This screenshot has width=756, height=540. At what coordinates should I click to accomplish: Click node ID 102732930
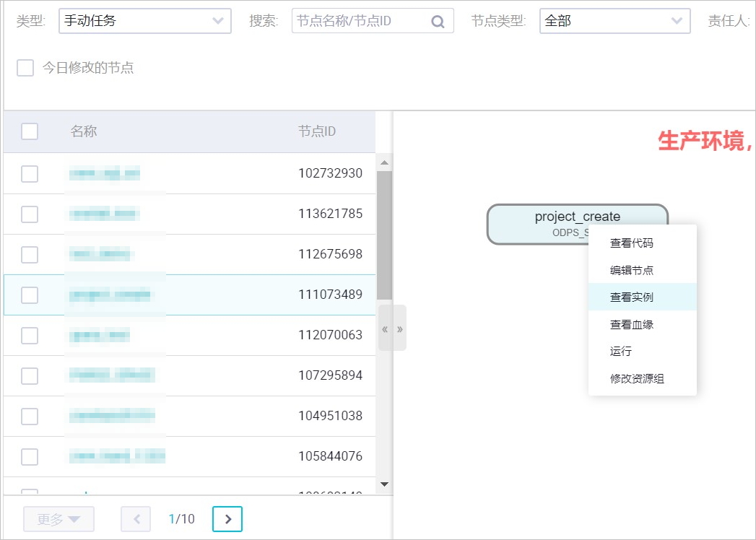(x=330, y=173)
